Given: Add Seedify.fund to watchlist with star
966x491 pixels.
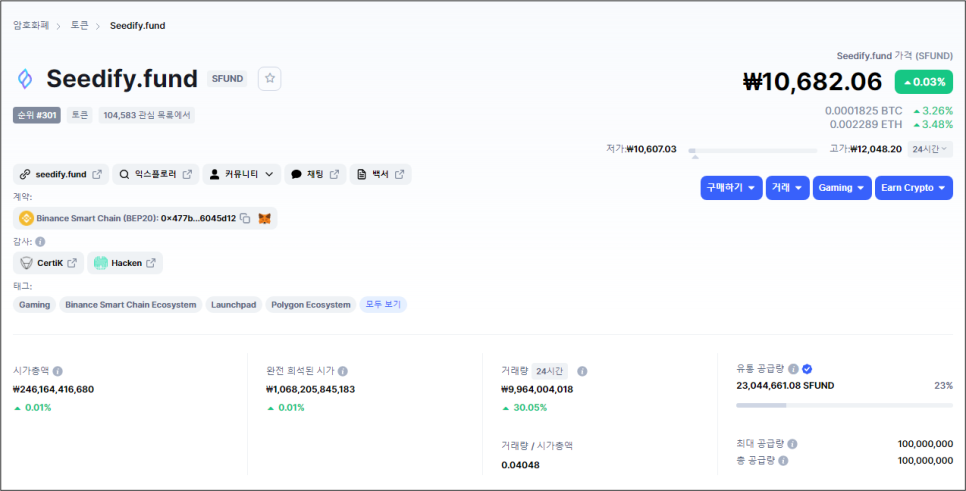Looking at the screenshot, I should point(270,79).
